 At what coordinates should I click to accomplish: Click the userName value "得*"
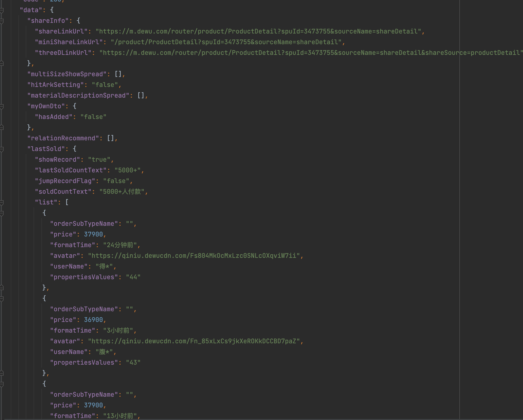click(x=104, y=266)
